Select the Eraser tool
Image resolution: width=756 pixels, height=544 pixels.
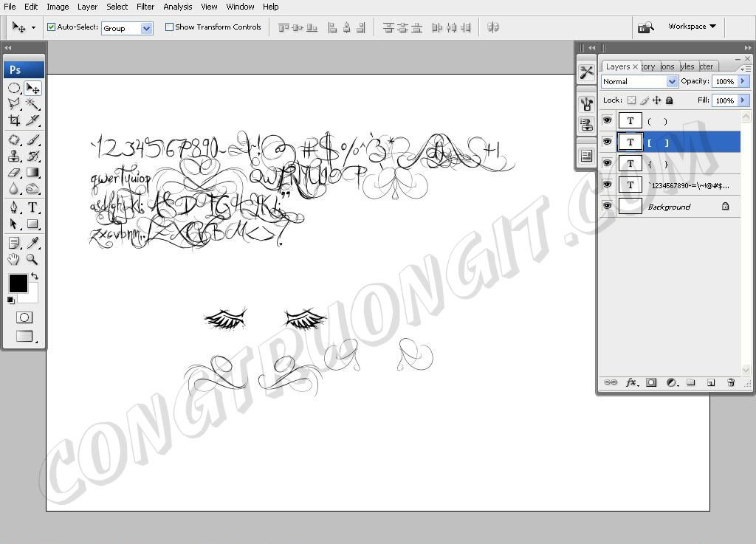click(x=14, y=173)
